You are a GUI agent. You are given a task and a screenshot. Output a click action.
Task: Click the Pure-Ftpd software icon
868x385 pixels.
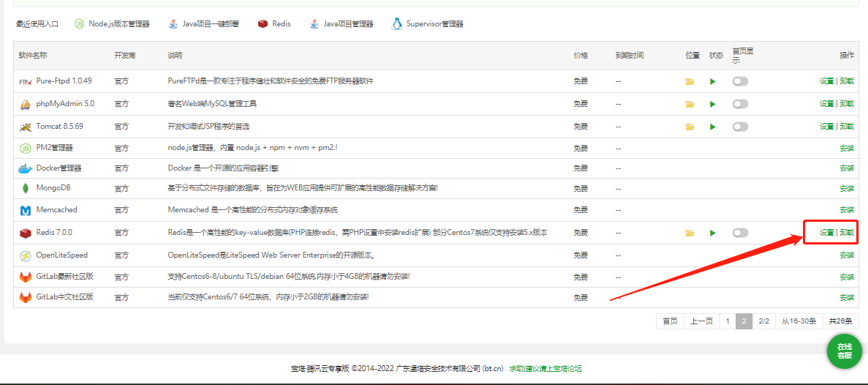point(26,81)
